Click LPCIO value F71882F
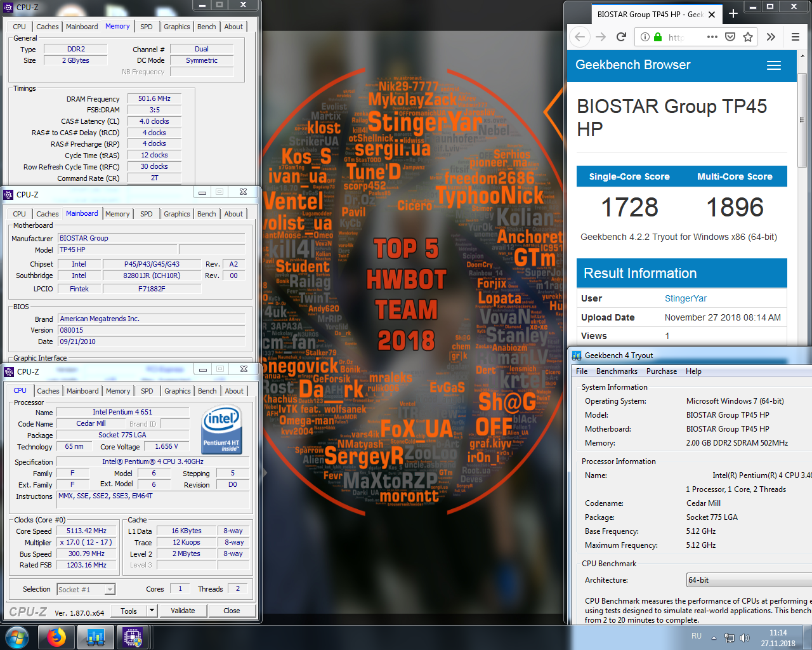812x650 pixels. (x=152, y=289)
